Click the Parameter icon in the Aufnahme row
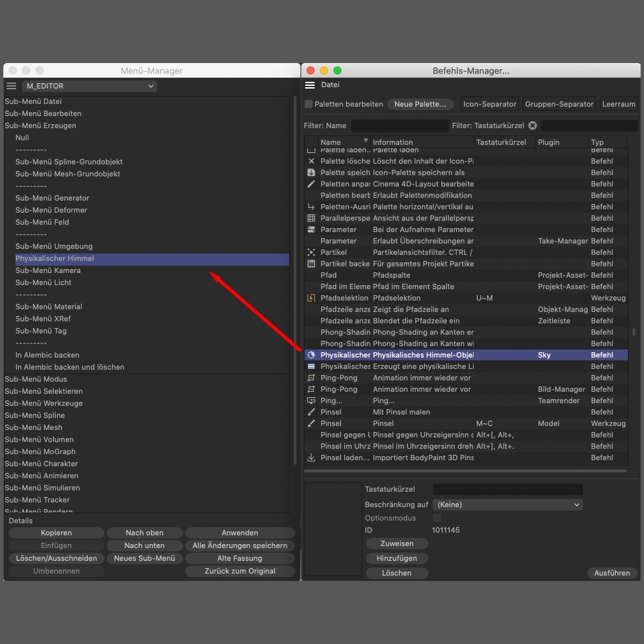Image resolution: width=644 pixels, height=644 pixels. pyautogui.click(x=311, y=229)
